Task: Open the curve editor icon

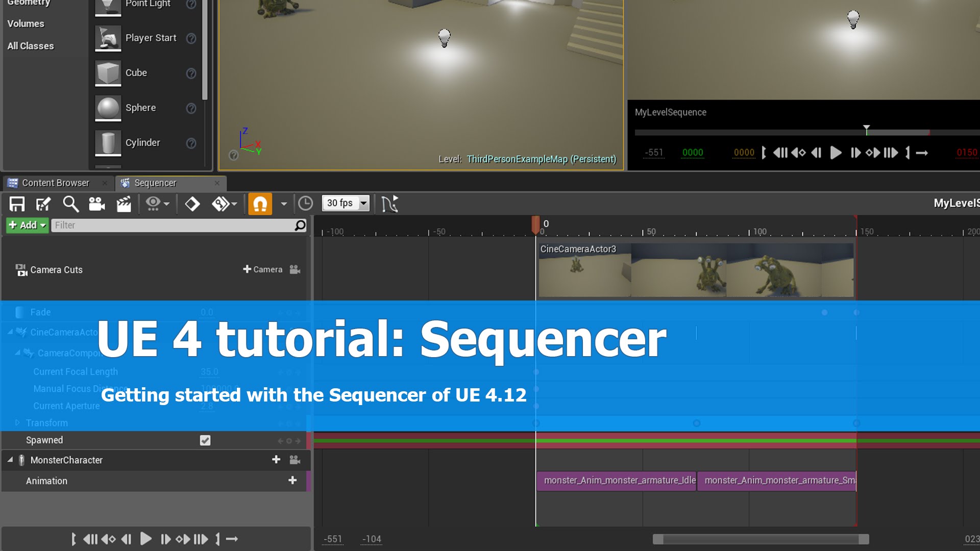Action: (x=390, y=204)
